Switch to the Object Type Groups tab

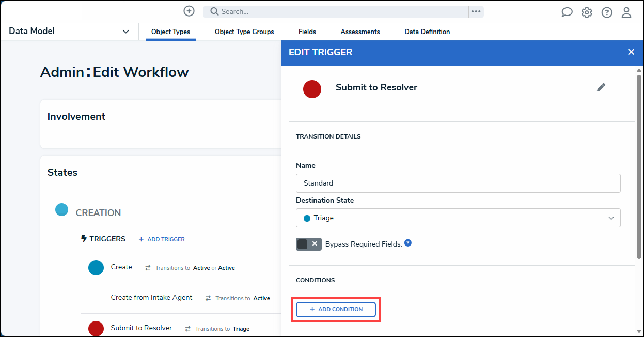[244, 32]
